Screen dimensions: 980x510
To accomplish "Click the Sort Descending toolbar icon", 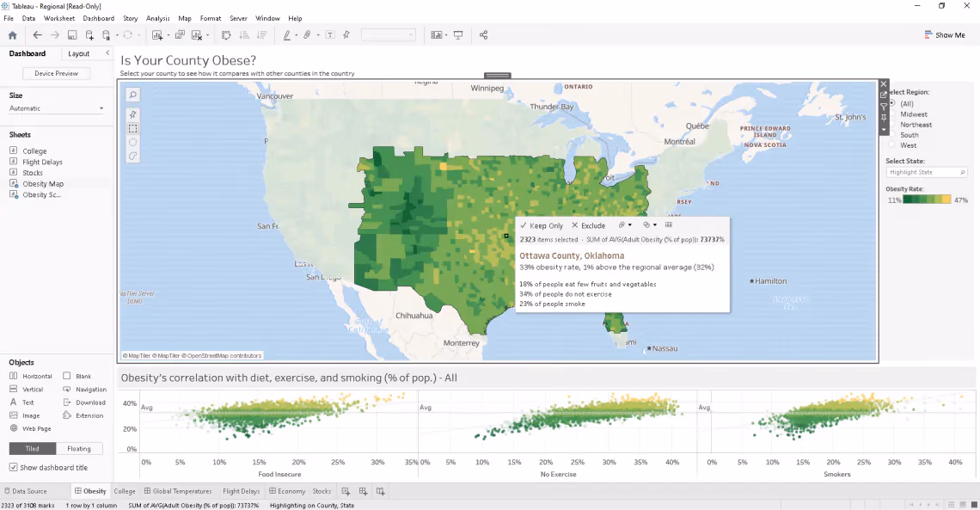I will pyautogui.click(x=262, y=35).
